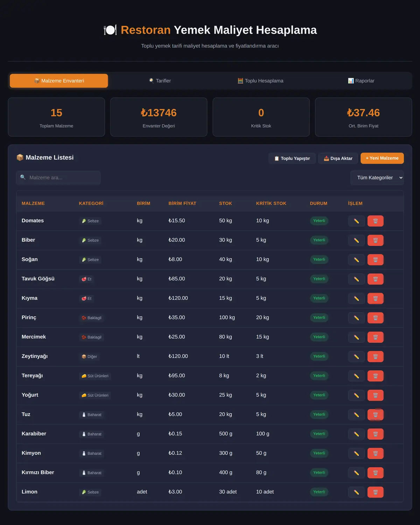Delete Karabiber using trash icon
This screenshot has width=420, height=525.
[376, 434]
